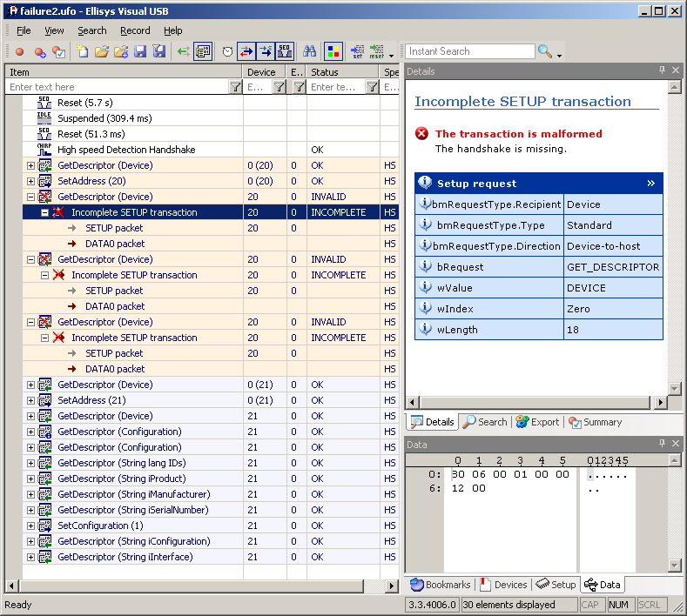Expand the SetAddress (21) row

[30, 400]
